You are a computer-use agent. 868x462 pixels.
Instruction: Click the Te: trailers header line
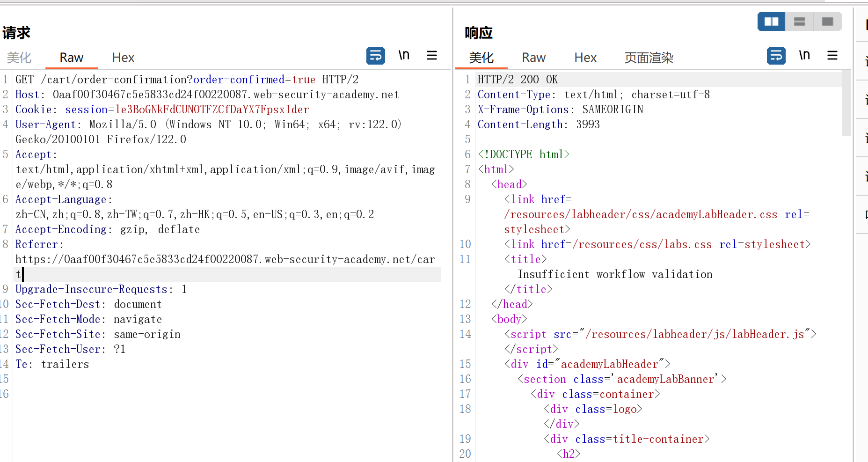(52, 364)
